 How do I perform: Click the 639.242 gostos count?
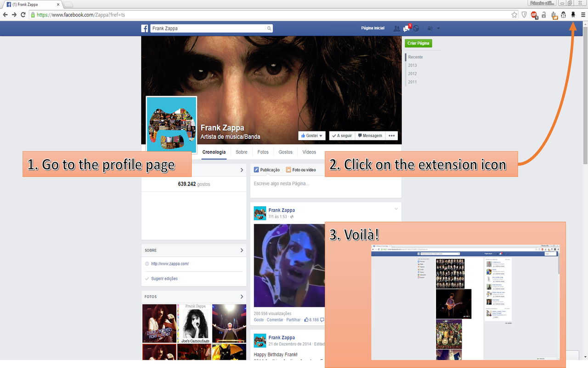click(x=194, y=184)
